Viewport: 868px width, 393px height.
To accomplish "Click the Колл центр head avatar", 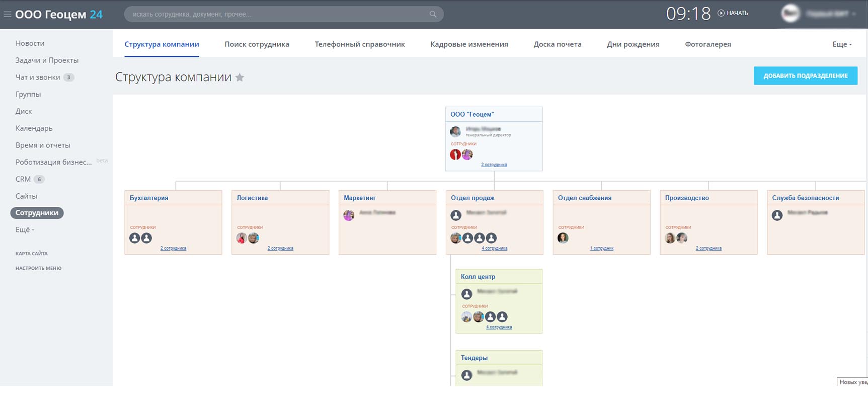I will click(x=466, y=294).
